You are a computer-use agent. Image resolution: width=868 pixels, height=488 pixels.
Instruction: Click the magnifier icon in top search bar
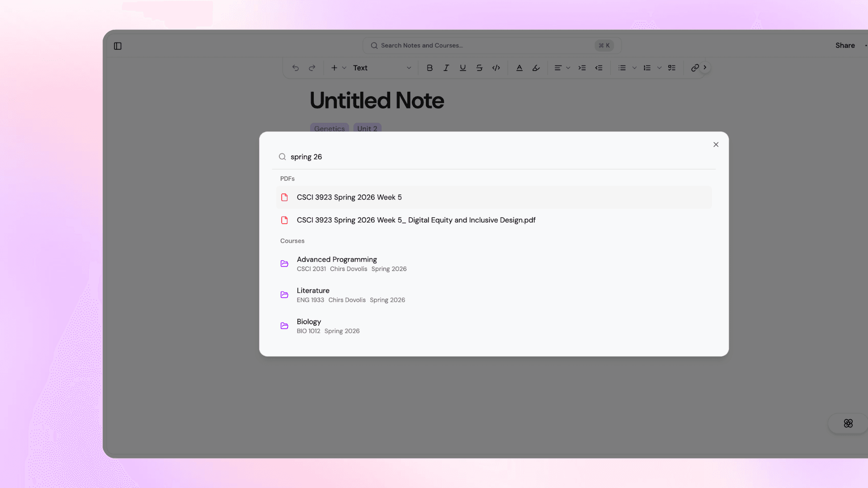[374, 46]
